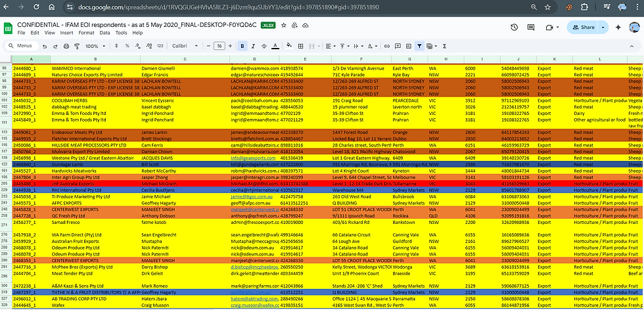Open the filter views dropdown
The height and width of the screenshot is (310, 644).
click(x=432, y=46)
